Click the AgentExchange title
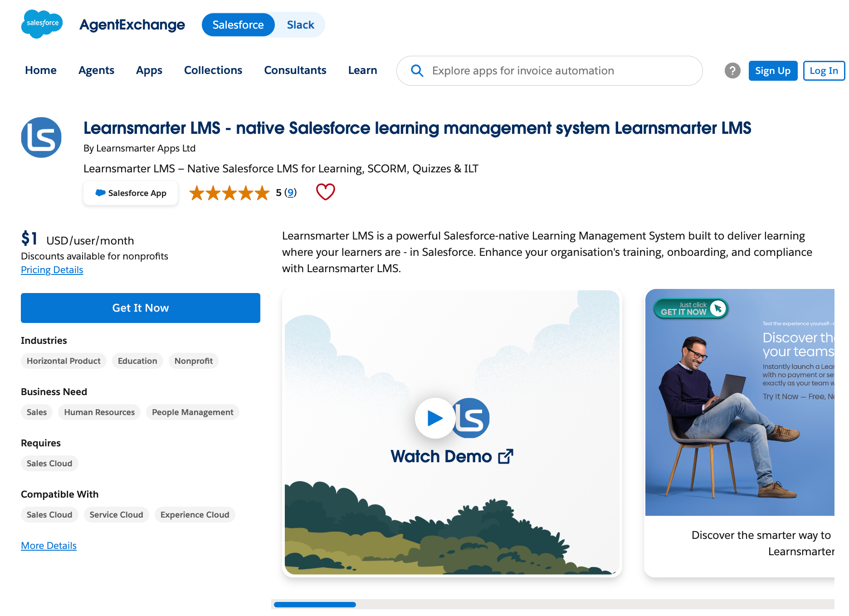 click(x=132, y=24)
